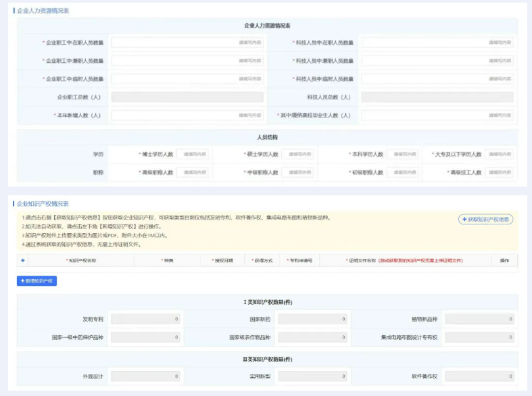Click the 知识产权名称 column header
The height and width of the screenshot is (396, 532).
pos(80,260)
